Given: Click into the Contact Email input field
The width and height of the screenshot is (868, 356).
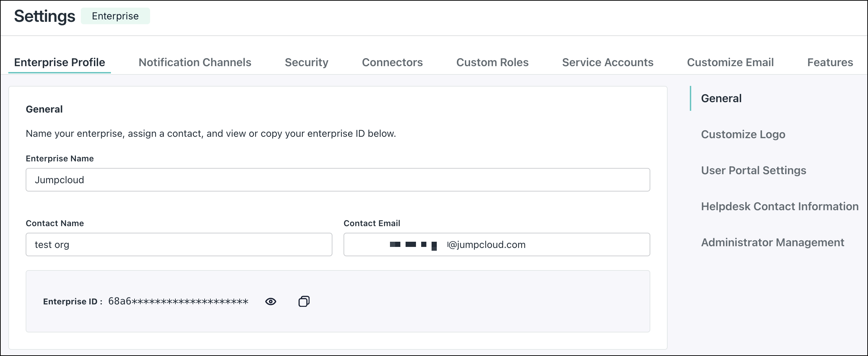Looking at the screenshot, I should point(497,244).
